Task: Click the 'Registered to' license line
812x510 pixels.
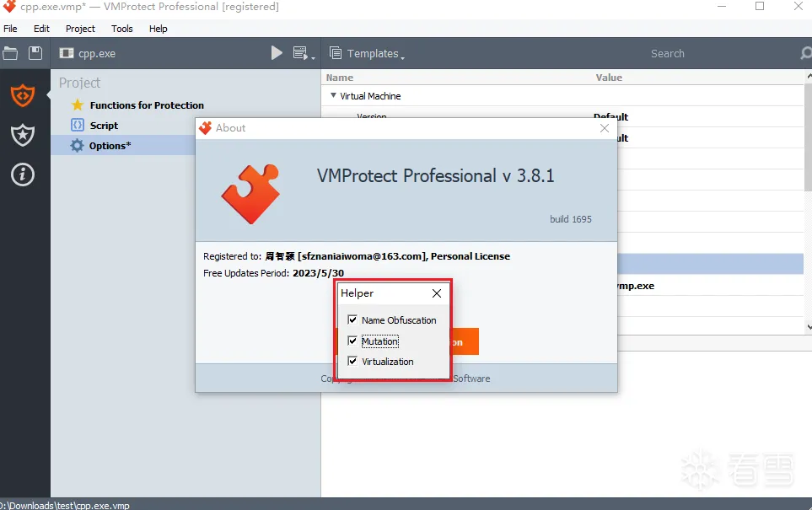Action: (357, 256)
